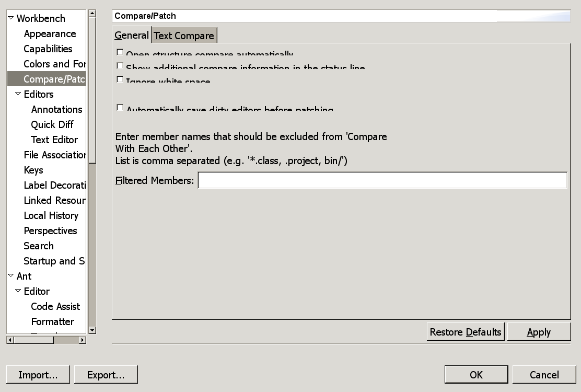Switch to the Text Compare tab
This screenshot has width=581, height=392.
pos(184,36)
